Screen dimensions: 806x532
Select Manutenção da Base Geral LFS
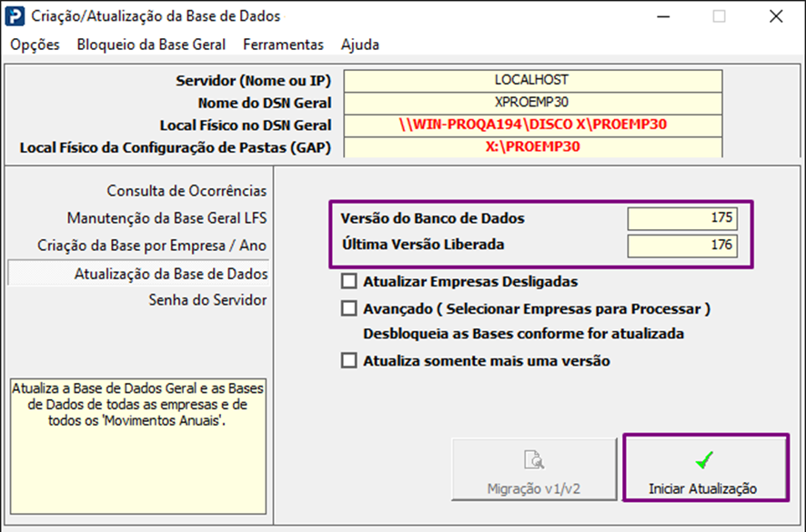click(x=167, y=218)
